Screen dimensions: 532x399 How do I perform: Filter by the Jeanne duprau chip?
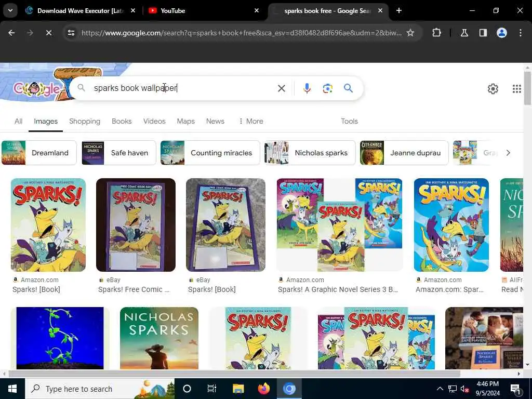coord(404,153)
